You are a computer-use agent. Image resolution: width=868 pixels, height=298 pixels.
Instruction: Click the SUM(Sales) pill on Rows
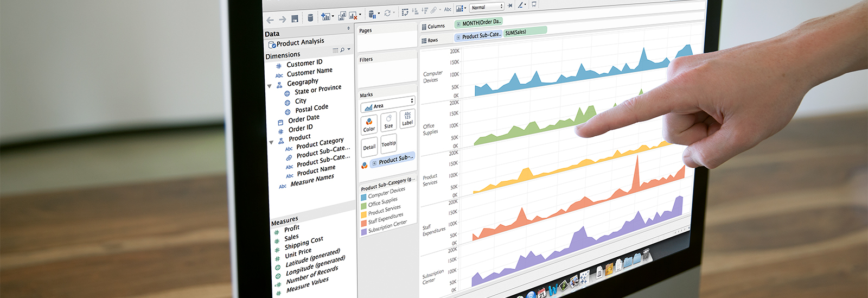coord(525,32)
